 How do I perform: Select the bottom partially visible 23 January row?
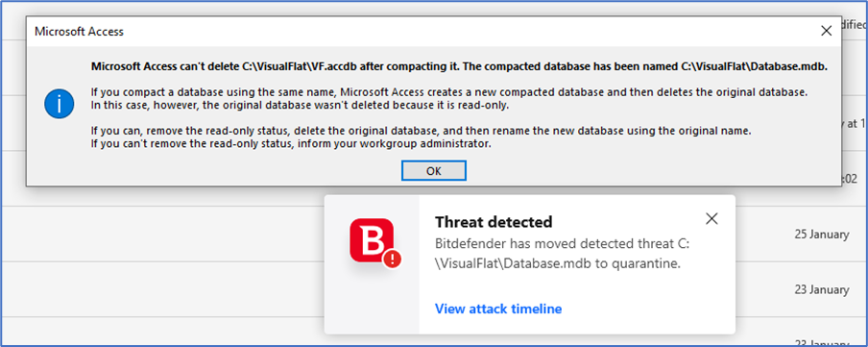[433, 332]
